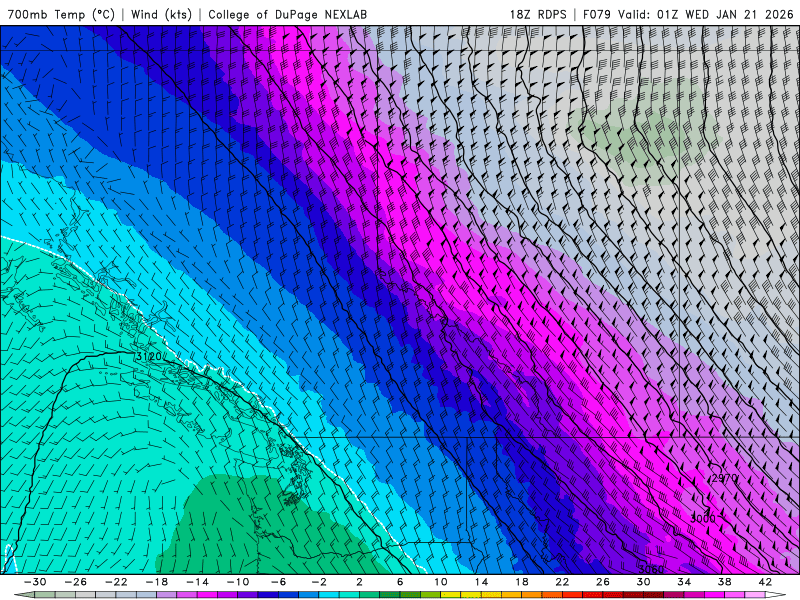Image resolution: width=800 pixels, height=600 pixels.
Task: Click the '700mb Temp (°C)' title text
Action: point(61,14)
